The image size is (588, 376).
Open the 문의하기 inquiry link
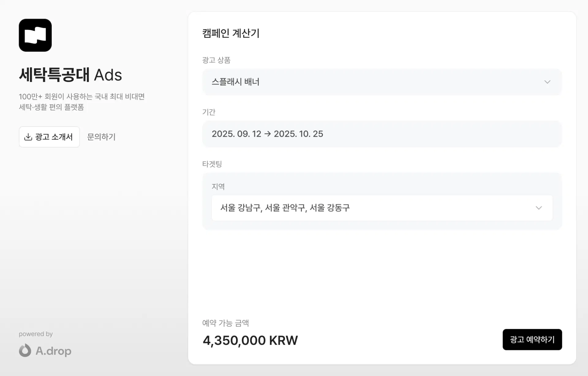[x=101, y=137]
